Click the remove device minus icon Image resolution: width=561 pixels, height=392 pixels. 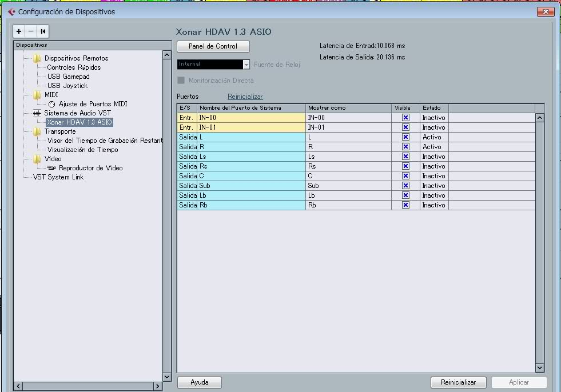(31, 31)
